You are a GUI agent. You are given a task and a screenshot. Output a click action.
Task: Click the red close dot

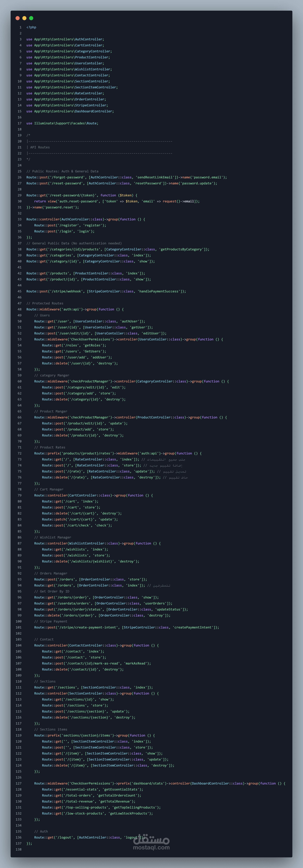coord(17,18)
